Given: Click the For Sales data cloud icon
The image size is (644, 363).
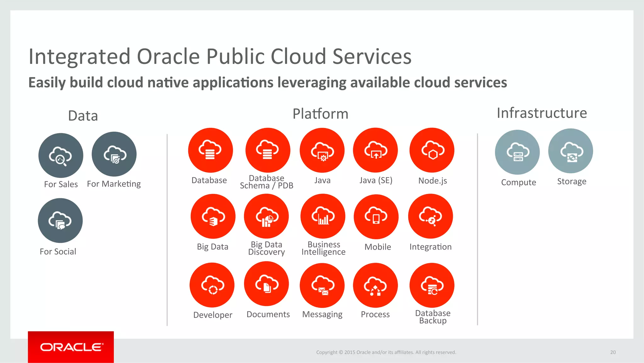Looking at the screenshot, I should click(61, 155).
